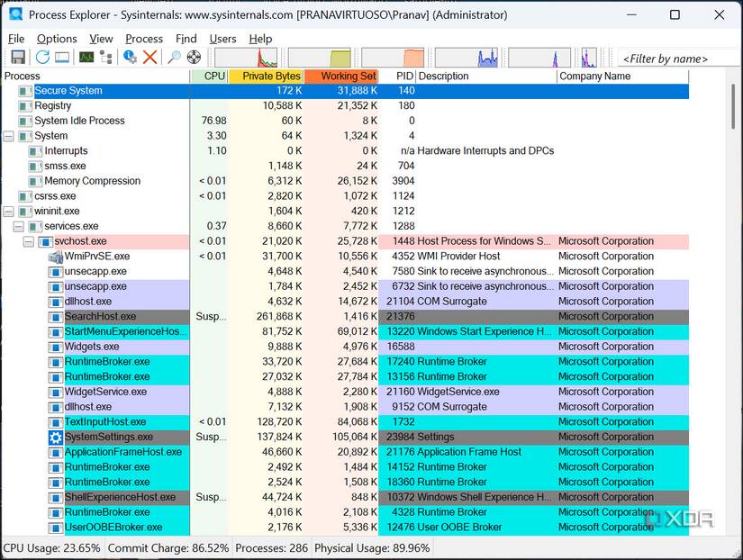The width and height of the screenshot is (743, 560).
Task: Sort by PID column header
Action: [397, 77]
